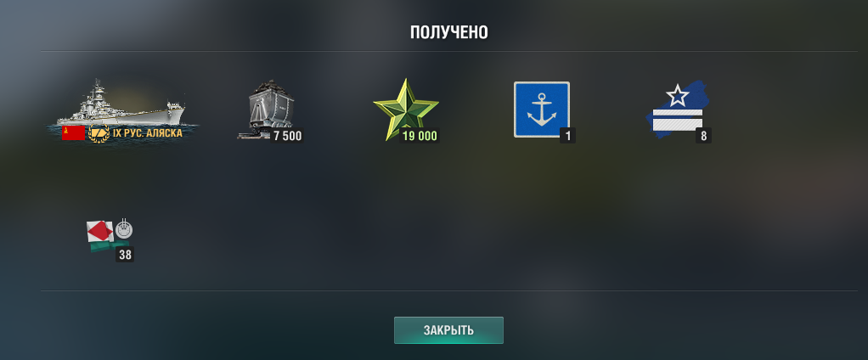Click the green ribbon under signal flag
The height and width of the screenshot is (360, 868).
pos(109,246)
